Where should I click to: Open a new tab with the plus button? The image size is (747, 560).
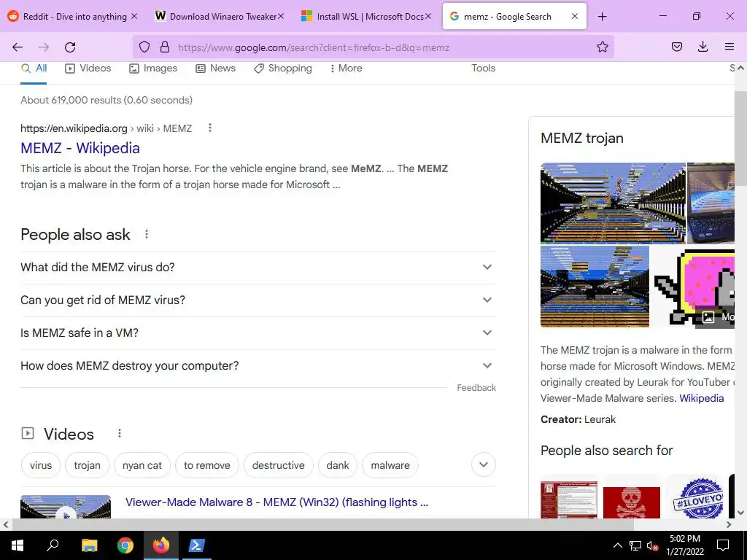602,17
